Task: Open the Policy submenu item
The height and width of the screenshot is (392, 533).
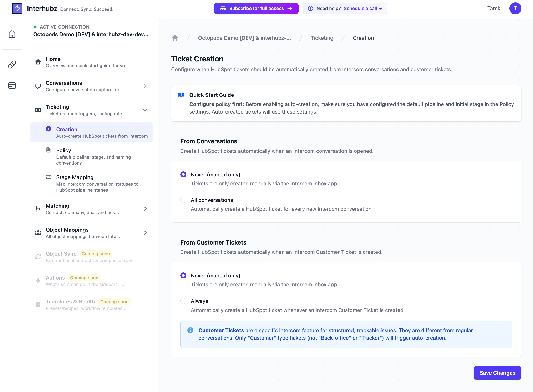Action: pyautogui.click(x=64, y=150)
